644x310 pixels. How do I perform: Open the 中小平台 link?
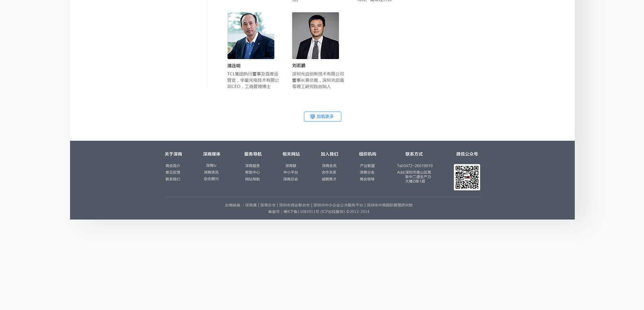(291, 172)
